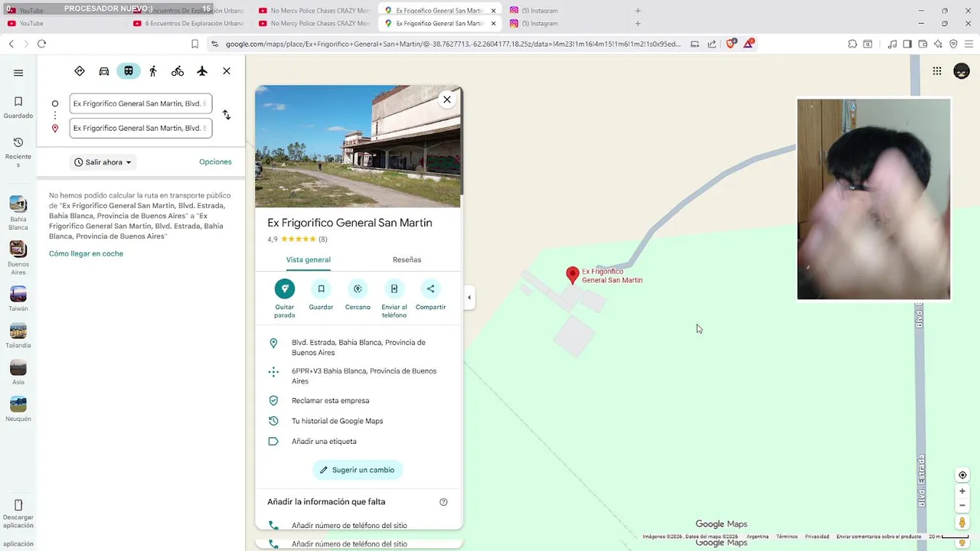Share the place with Compartir
980x551 pixels.
430,289
